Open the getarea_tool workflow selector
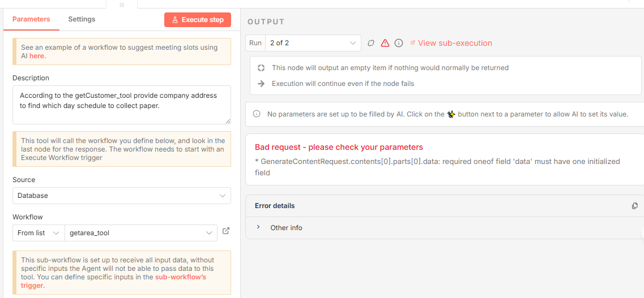 tap(140, 232)
